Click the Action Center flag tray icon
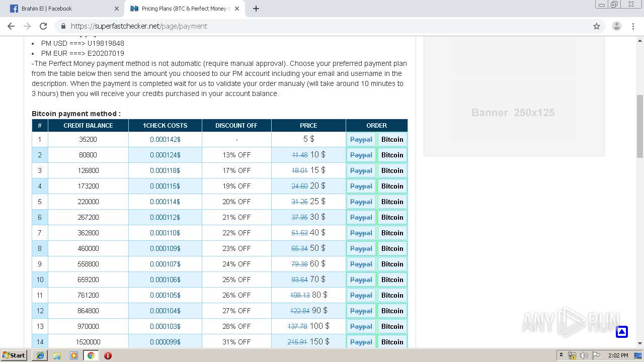Viewport: 644px width, 362px height. (595, 355)
